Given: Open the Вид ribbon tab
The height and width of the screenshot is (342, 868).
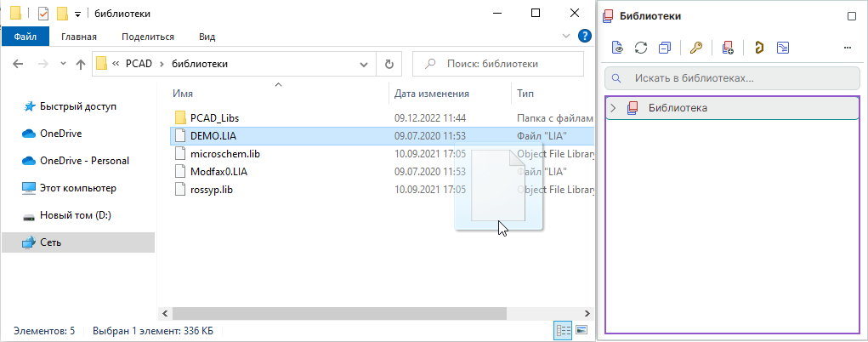Looking at the screenshot, I should pyautogui.click(x=207, y=37).
